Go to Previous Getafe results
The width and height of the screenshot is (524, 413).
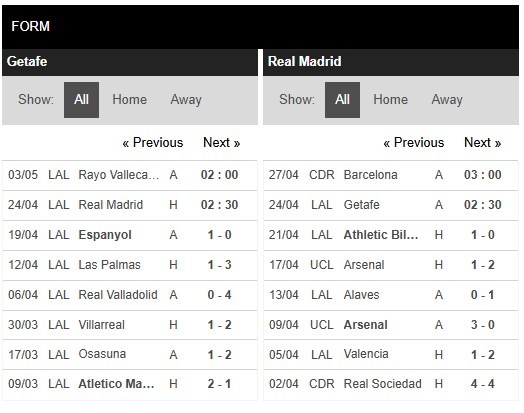(x=153, y=143)
